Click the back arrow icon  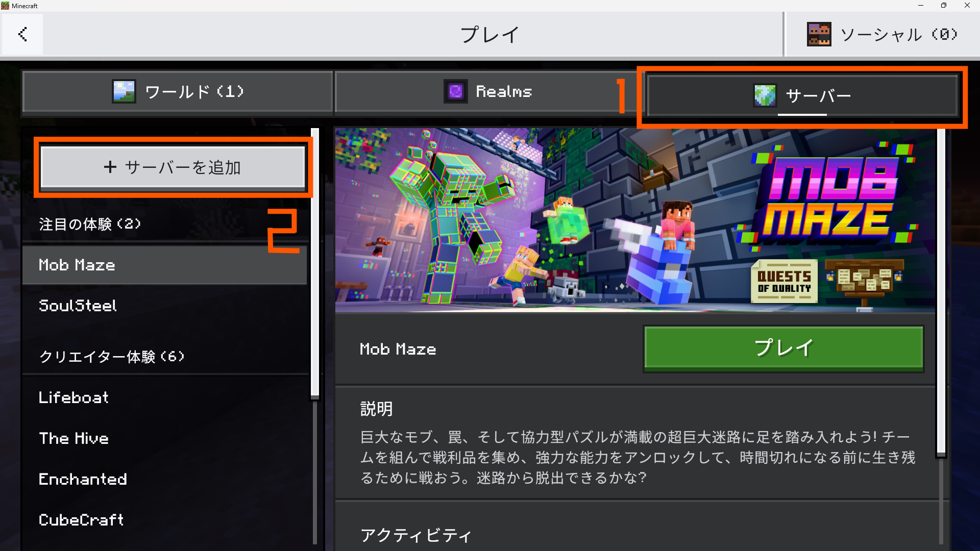tap(22, 34)
